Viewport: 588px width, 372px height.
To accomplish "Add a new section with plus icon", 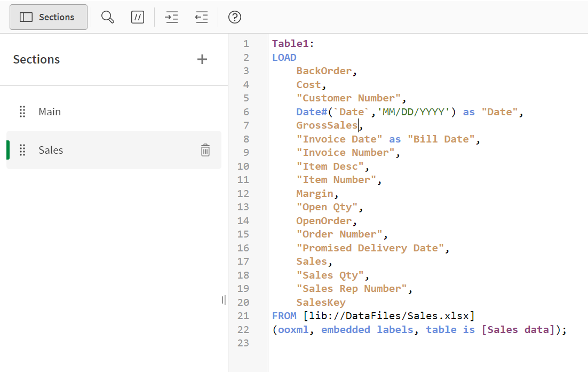I will tap(202, 59).
